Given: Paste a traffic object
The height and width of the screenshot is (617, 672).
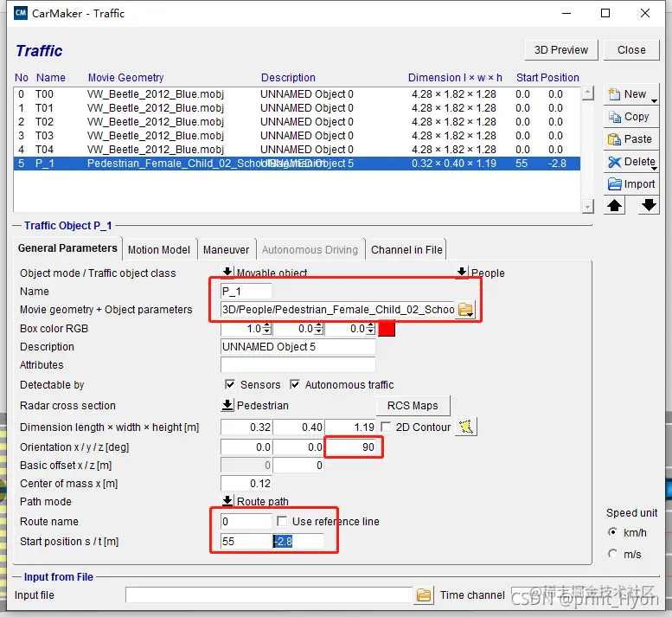Looking at the screenshot, I should [630, 139].
